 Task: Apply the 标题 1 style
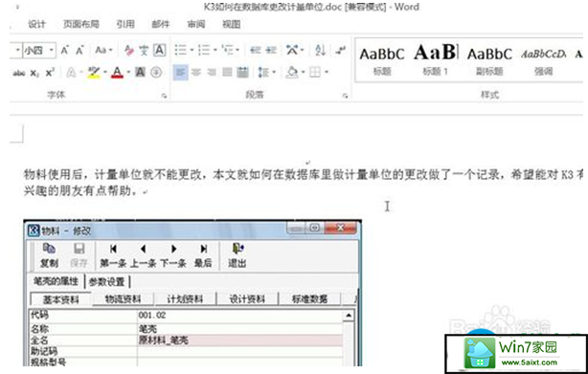pos(435,60)
